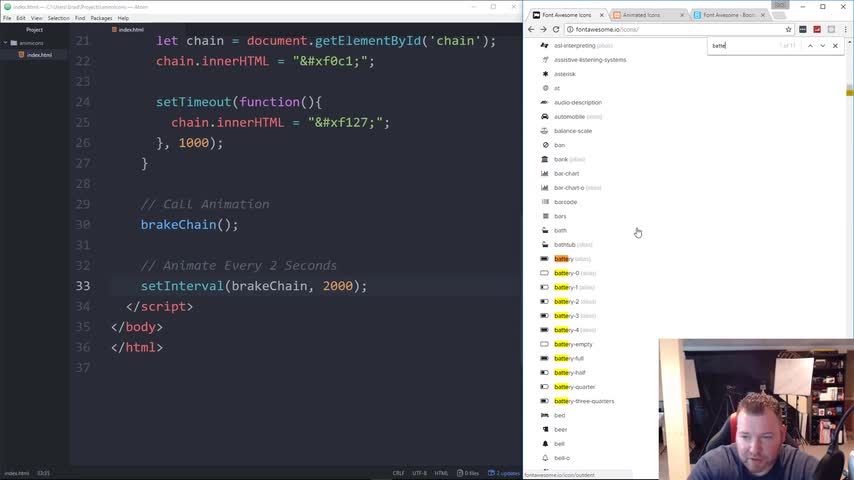Image resolution: width=854 pixels, height=480 pixels.
Task: Click the find-in-page search field
Action: 743,46
